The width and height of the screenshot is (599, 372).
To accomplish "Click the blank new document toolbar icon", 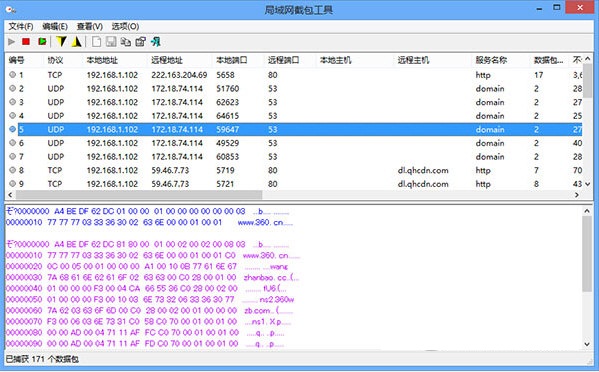I will point(97,42).
